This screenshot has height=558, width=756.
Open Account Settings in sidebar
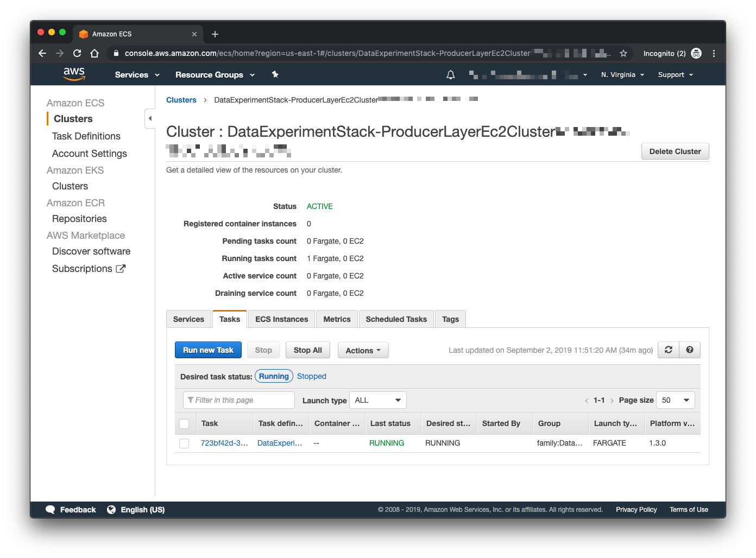coord(90,154)
